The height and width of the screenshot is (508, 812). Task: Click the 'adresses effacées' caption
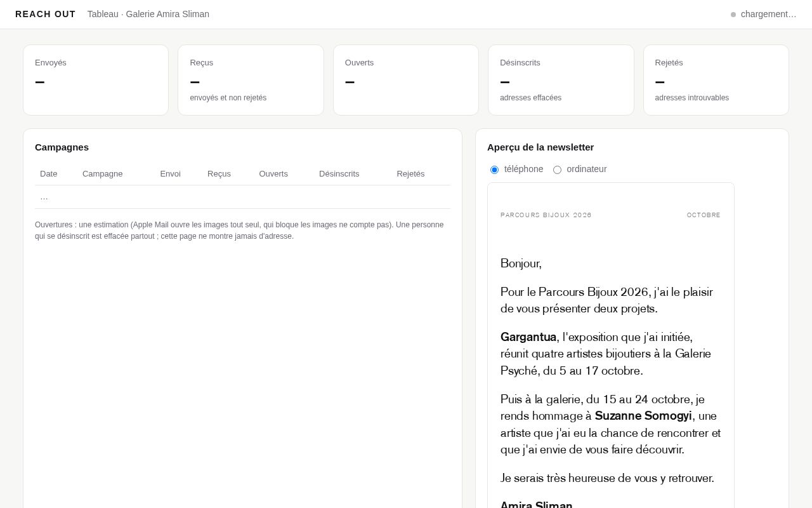tap(530, 98)
